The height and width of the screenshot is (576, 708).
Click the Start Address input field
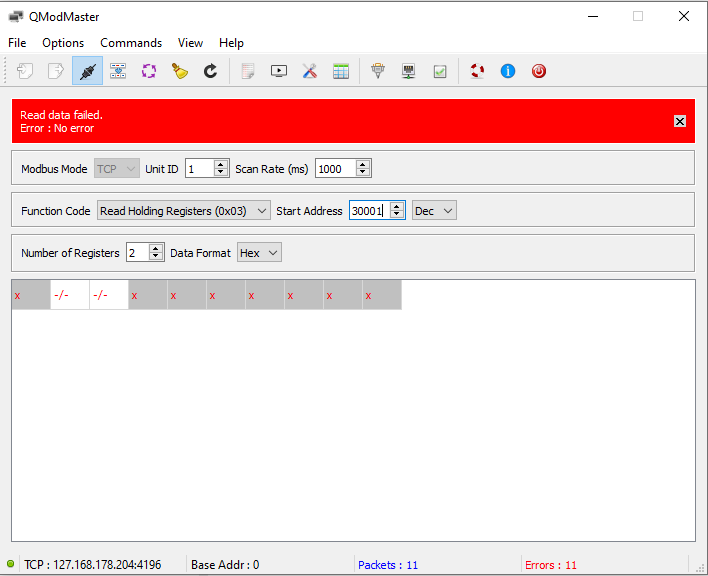368,211
